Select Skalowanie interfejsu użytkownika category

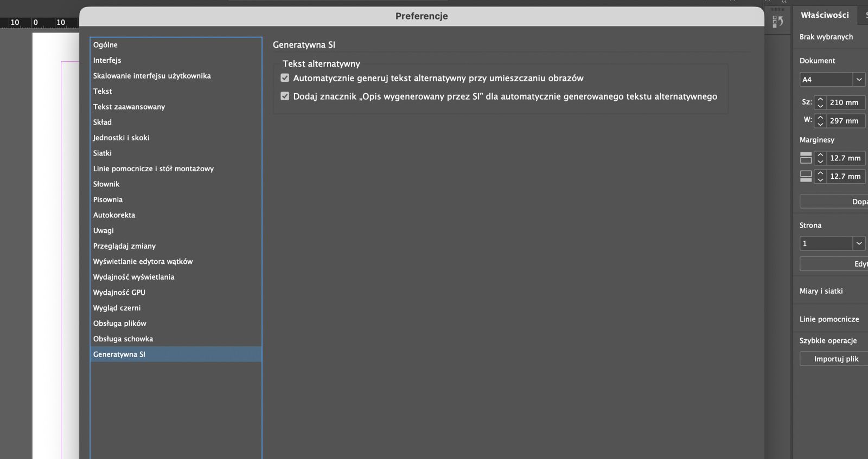tap(176, 76)
